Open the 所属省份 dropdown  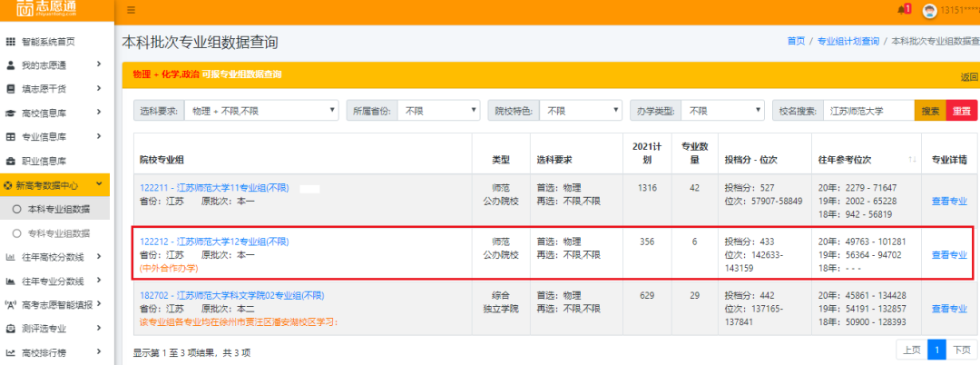point(438,111)
